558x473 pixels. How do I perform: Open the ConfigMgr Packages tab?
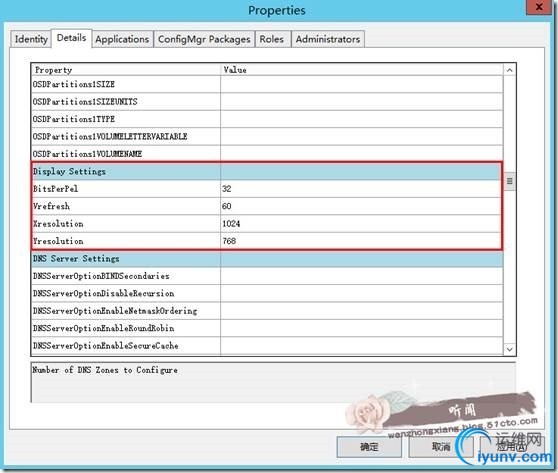point(204,39)
